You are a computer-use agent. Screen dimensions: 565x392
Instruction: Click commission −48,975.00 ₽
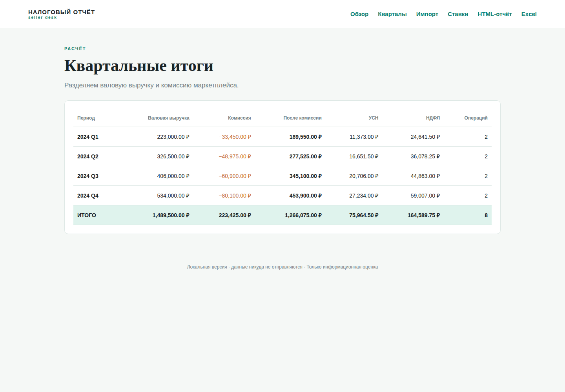pyautogui.click(x=235, y=156)
